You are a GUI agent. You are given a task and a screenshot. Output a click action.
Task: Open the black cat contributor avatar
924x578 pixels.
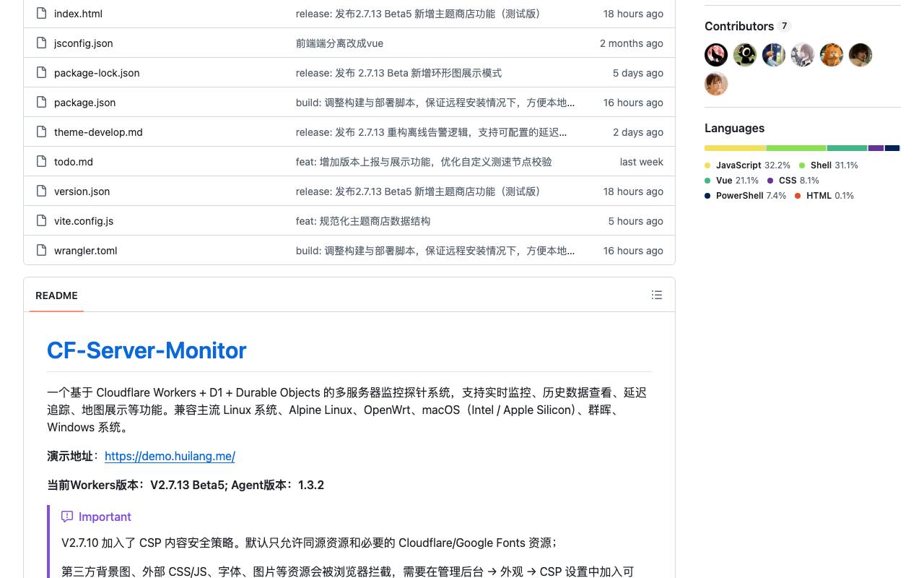(745, 55)
